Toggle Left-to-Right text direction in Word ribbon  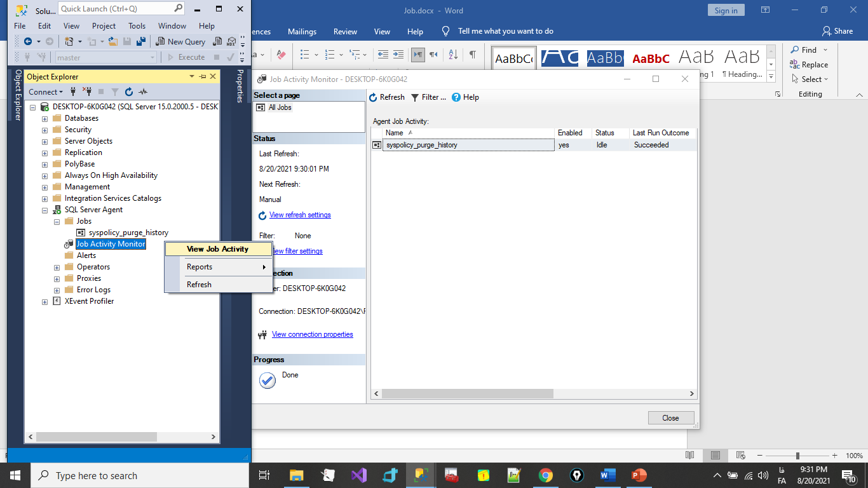(x=418, y=55)
